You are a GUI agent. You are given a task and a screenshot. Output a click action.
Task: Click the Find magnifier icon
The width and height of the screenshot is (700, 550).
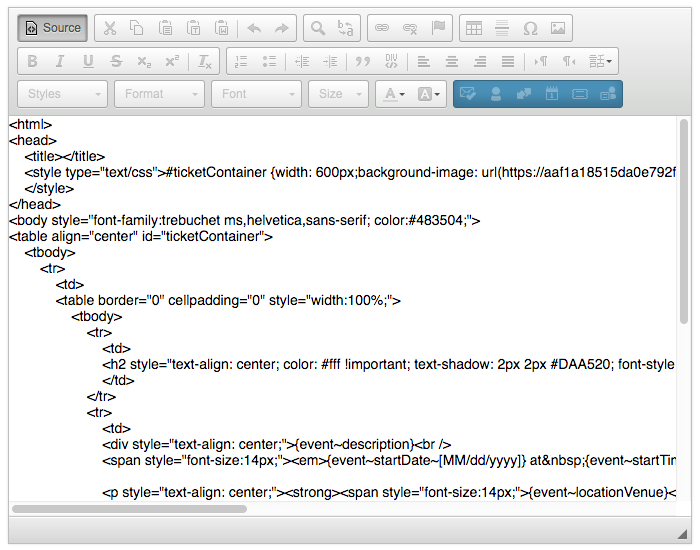317,28
